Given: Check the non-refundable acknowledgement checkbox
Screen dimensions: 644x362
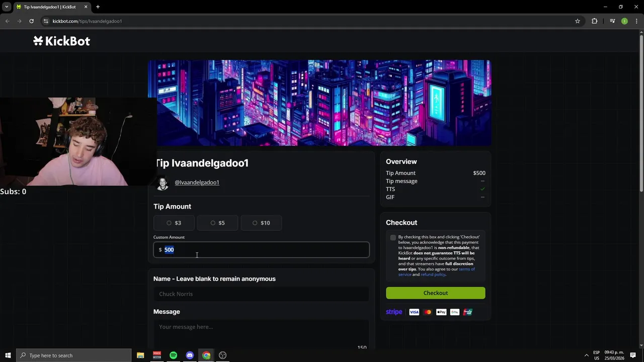Looking at the screenshot, I should [393, 237].
